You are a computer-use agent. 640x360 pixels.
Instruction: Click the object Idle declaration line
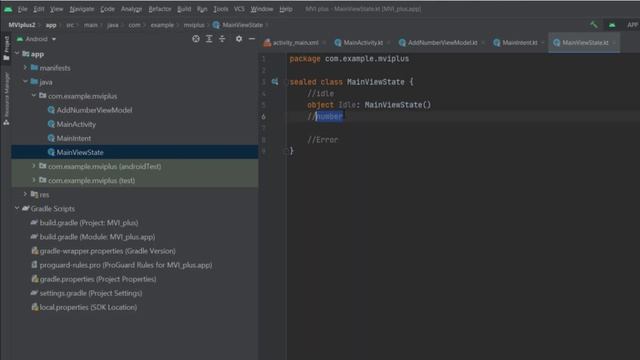(x=369, y=105)
